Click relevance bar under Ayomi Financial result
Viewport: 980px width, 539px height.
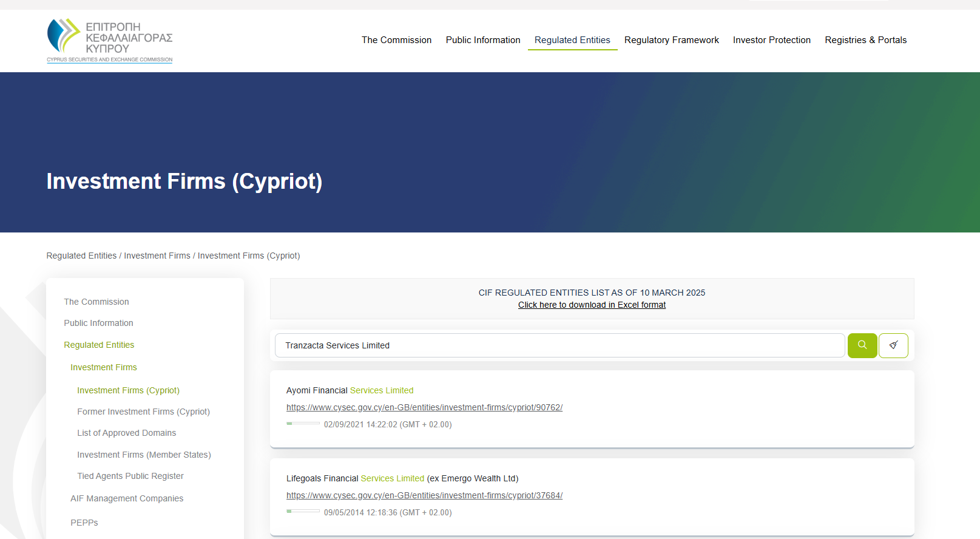pyautogui.click(x=303, y=424)
